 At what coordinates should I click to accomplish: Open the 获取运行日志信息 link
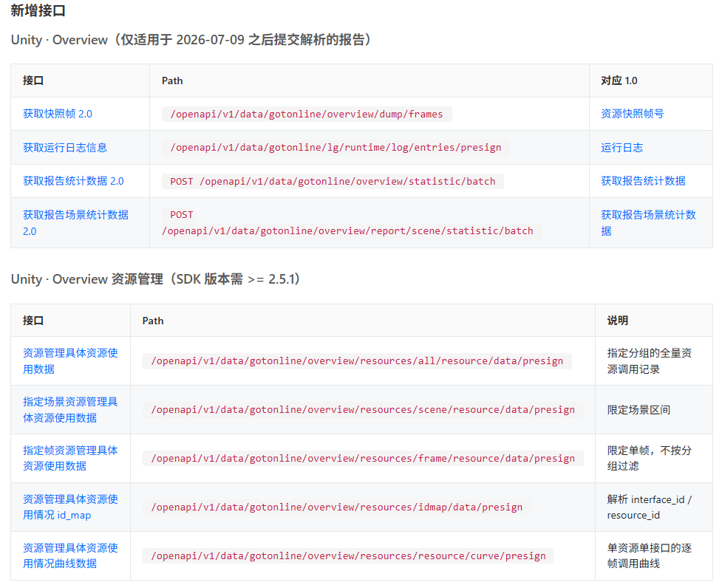point(65,147)
